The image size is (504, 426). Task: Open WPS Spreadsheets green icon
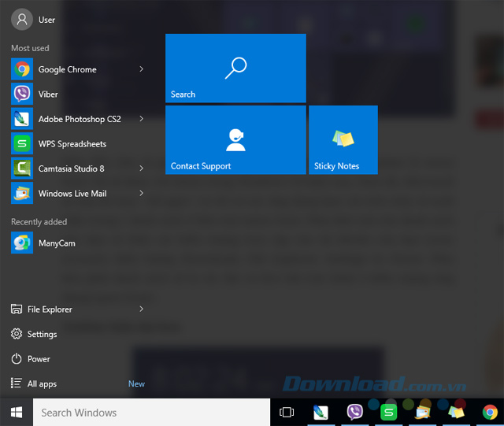[x=22, y=143]
